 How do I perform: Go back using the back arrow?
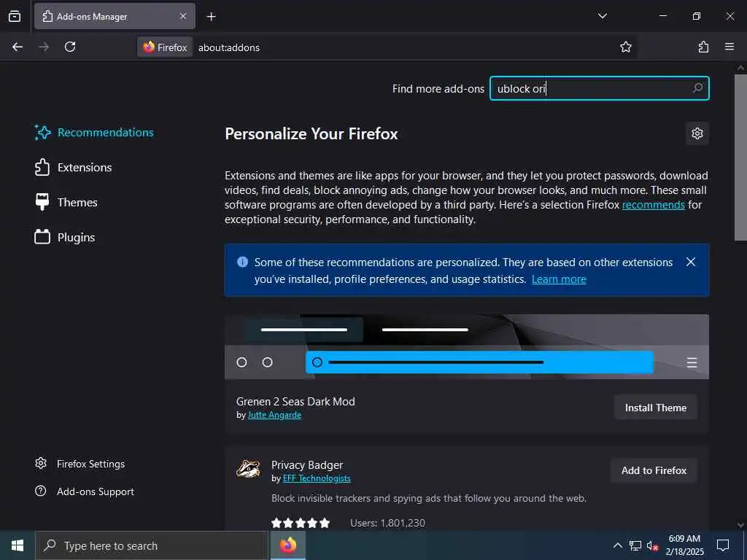pyautogui.click(x=18, y=47)
